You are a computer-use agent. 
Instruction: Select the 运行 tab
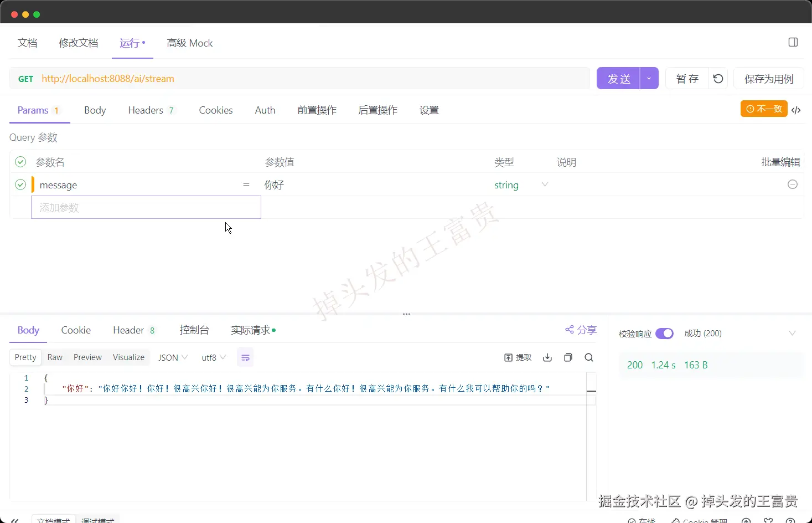tap(132, 43)
